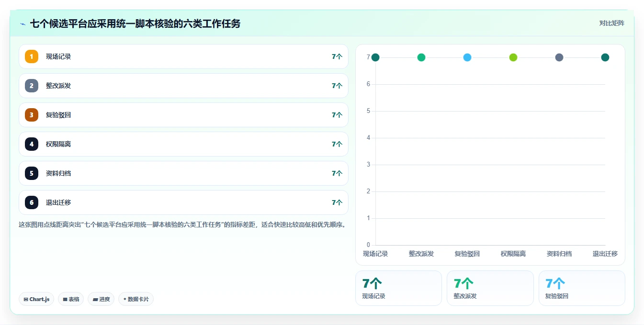Viewport: 644px width, 325px height.
Task: Click the 7个 value in 复验驳回 row
Action: (x=337, y=115)
